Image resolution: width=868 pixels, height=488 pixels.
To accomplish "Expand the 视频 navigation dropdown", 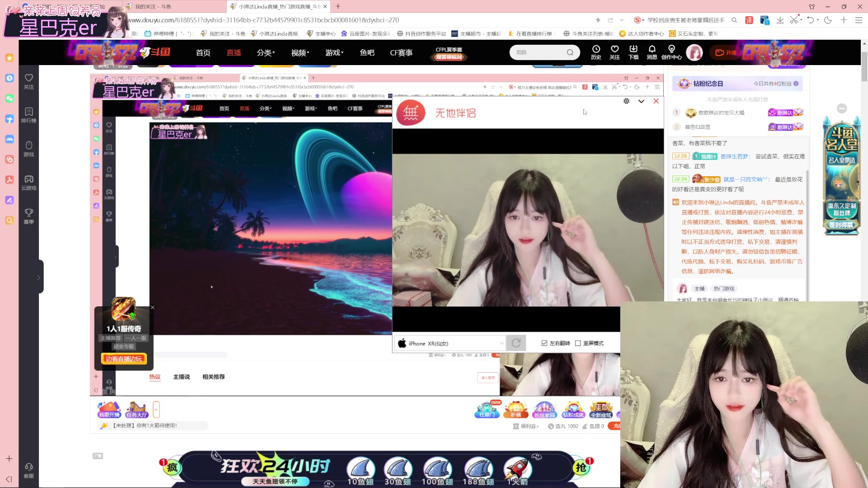I will (300, 53).
